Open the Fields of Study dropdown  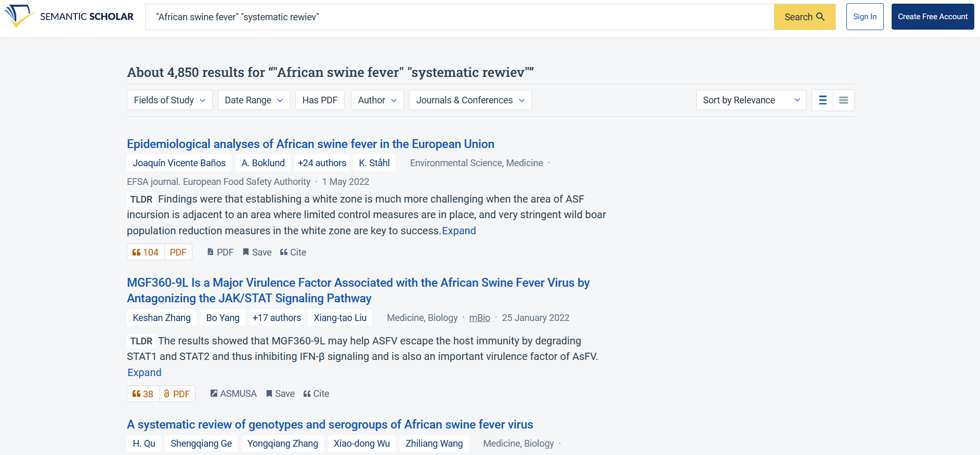pos(169,100)
